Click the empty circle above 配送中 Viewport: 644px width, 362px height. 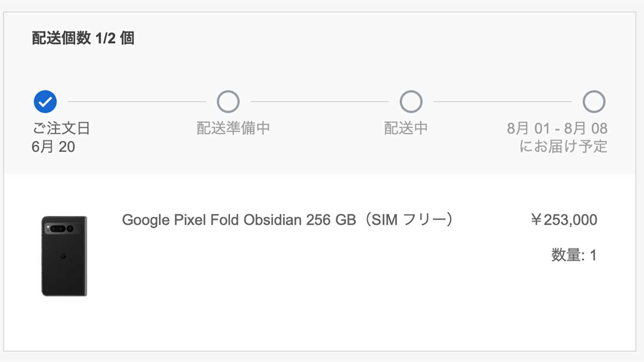tap(411, 102)
